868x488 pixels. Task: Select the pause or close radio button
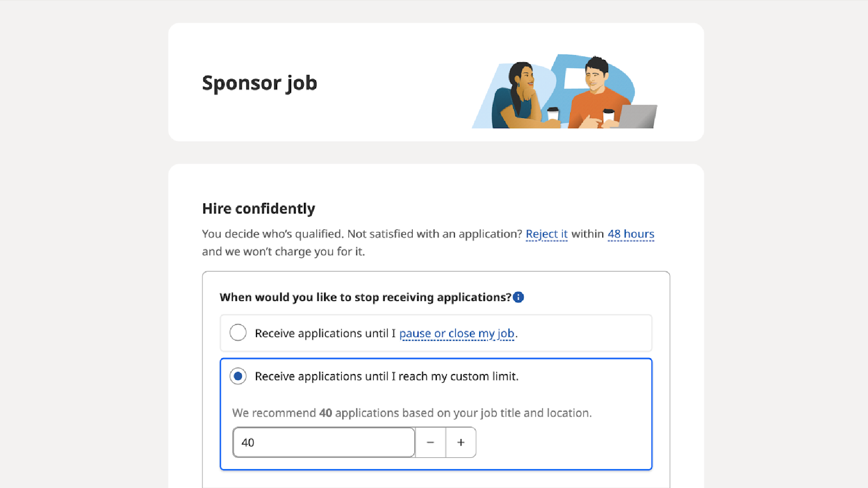click(x=238, y=333)
